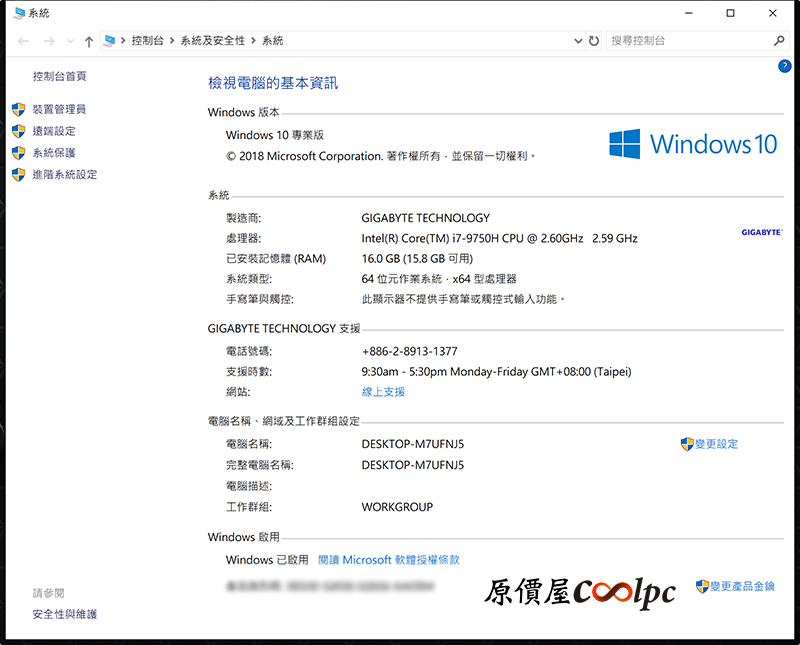Open 進階系統設定 from the sidebar
This screenshot has width=800, height=645.
click(65, 175)
